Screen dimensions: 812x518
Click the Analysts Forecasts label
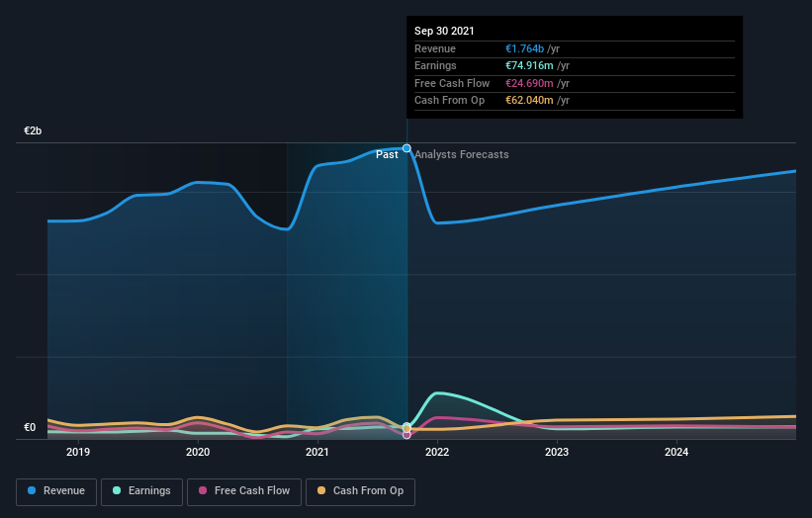pos(462,155)
